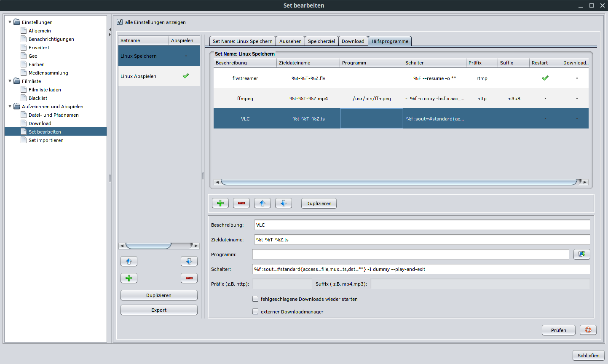Click the Prüfen button
Image resolution: width=608 pixels, height=364 pixels.
558,330
